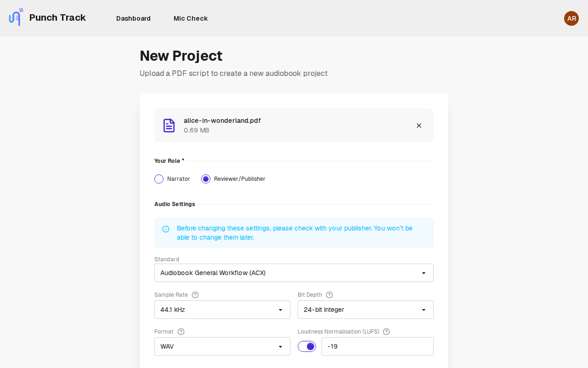
Task: Click the info icon in the audio settings notice
Action: coord(166,229)
